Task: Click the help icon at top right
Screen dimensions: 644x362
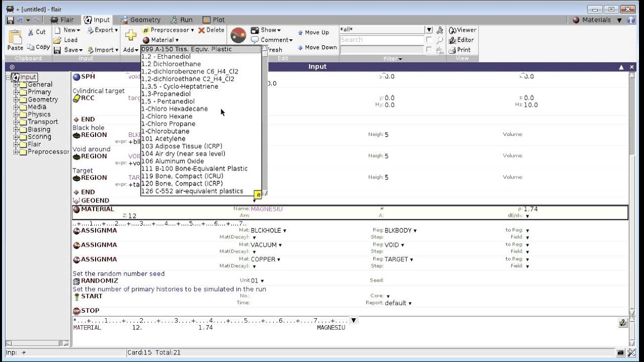Action: pos(631,20)
